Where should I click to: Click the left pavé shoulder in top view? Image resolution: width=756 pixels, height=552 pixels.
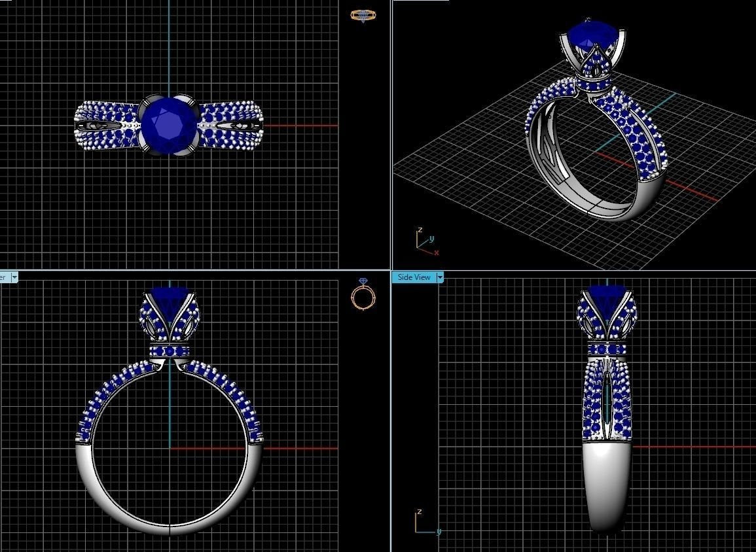107,125
